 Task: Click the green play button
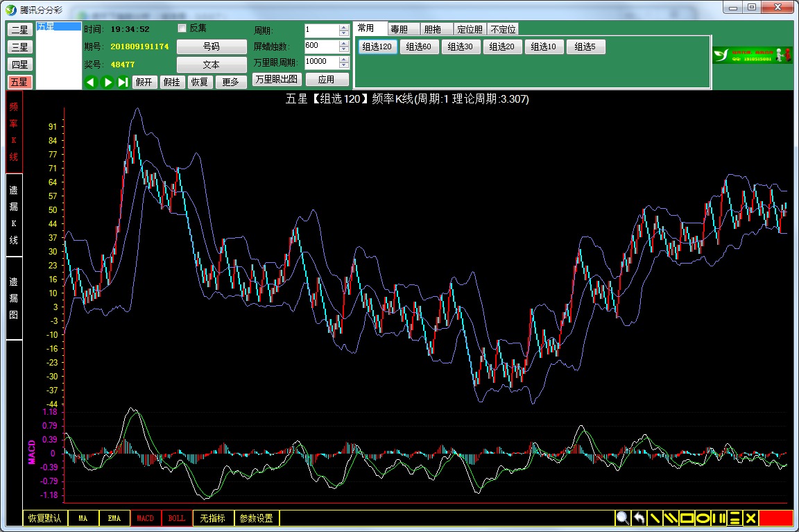(x=108, y=82)
